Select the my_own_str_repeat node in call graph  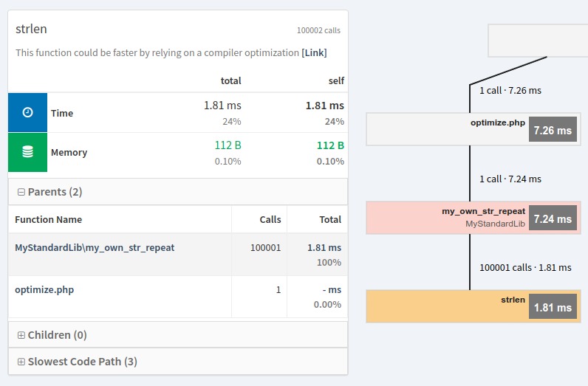point(474,218)
